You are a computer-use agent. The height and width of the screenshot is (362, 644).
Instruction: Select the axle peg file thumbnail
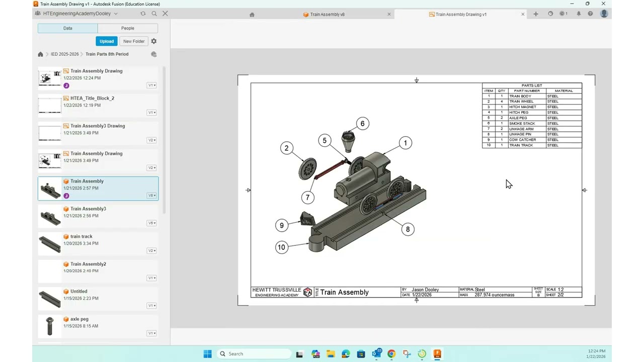coord(50,326)
